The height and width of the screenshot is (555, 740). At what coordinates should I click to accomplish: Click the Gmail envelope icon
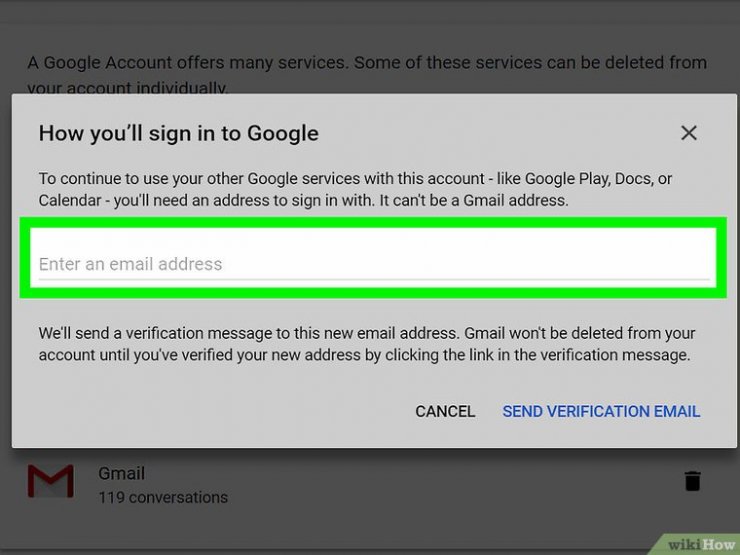point(50,482)
